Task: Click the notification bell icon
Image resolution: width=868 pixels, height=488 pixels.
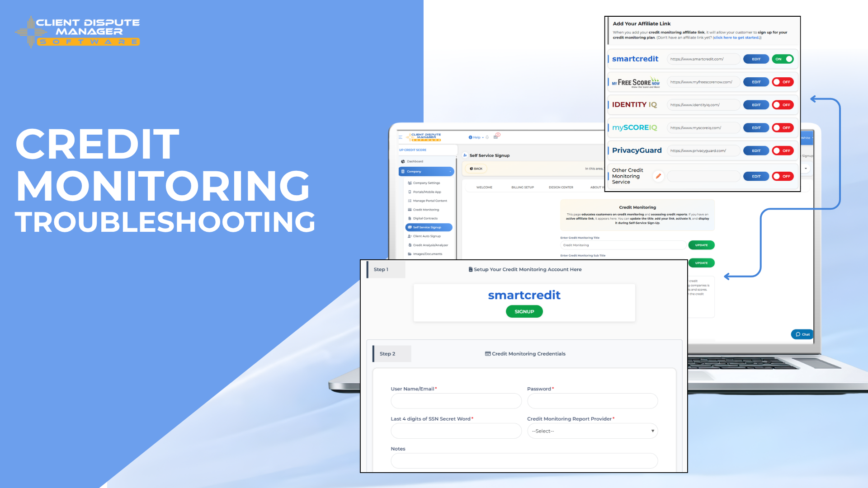Action: point(487,137)
